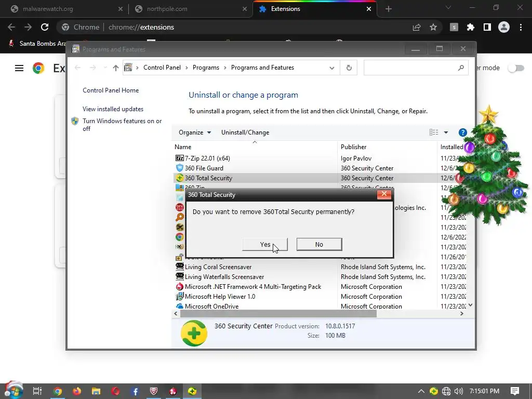Click the Microsoft OneDrive cloud icon
The image size is (532, 399).
pos(179,306)
